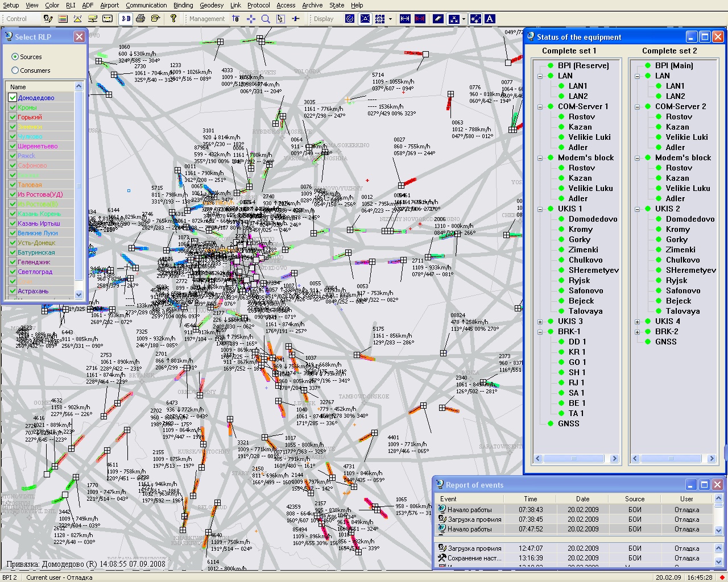Click the hand-with-pencil icon in Control toolbar

(x=48, y=19)
